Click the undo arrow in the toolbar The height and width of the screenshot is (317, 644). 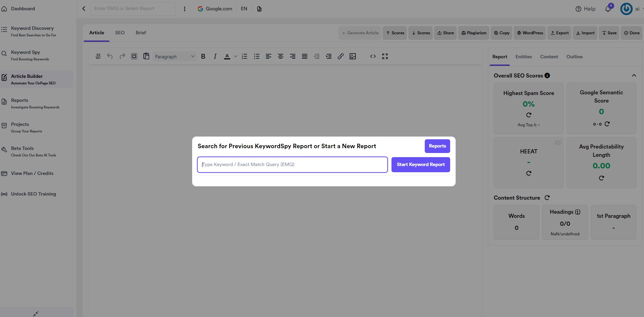[x=110, y=56]
